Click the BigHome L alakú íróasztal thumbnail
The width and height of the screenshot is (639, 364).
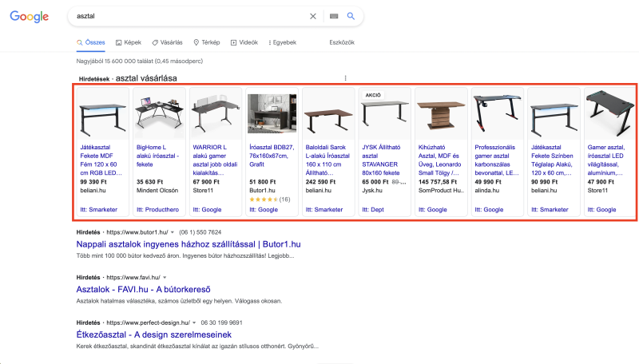coord(159,113)
